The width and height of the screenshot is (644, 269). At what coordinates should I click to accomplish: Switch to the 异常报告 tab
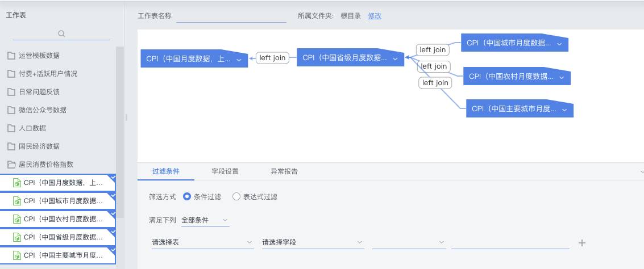pos(284,171)
